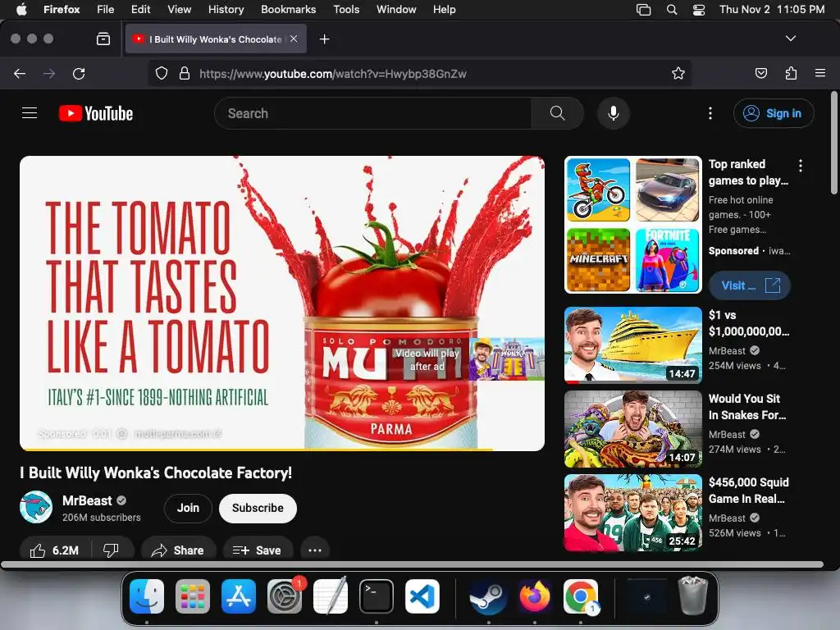Open macOS Spotlight search icon
Image resolution: width=840 pixels, height=630 pixels.
coord(672,10)
